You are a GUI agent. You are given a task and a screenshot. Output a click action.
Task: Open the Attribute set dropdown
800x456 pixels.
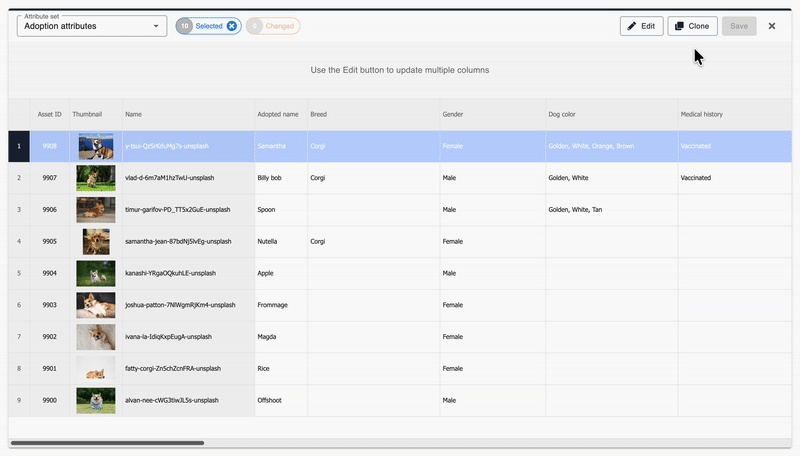(91, 26)
